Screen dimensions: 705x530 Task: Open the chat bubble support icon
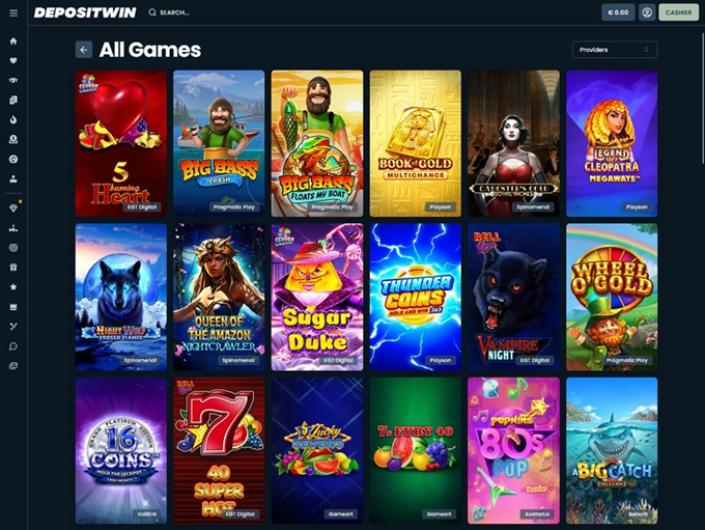coord(13,346)
